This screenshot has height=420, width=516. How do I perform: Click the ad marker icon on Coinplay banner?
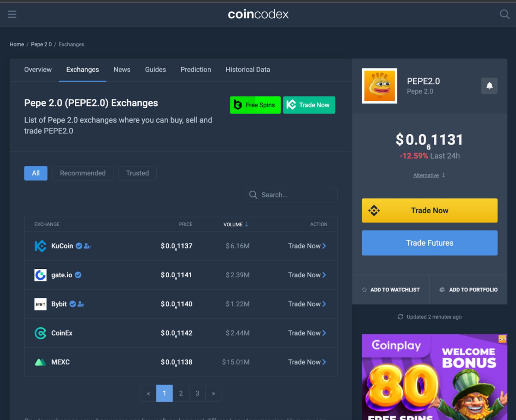tap(503, 339)
